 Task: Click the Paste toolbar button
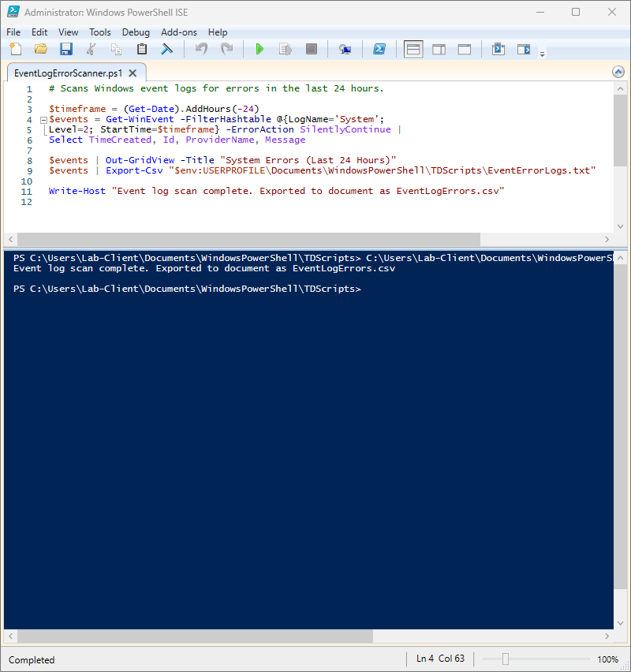pos(142,49)
